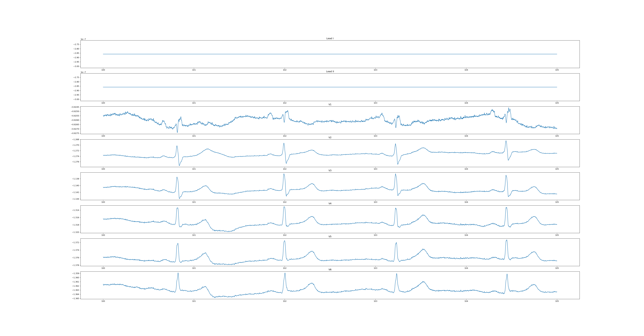Click the 104 x-axis tick under V4 plot
Screen dimensions: 644x336
point(466,235)
